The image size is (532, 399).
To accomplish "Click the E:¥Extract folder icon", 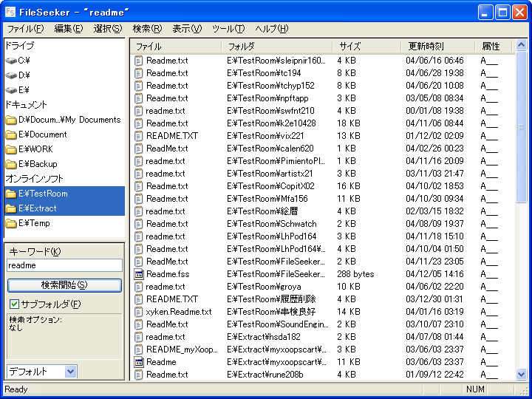I will pyautogui.click(x=11, y=208).
